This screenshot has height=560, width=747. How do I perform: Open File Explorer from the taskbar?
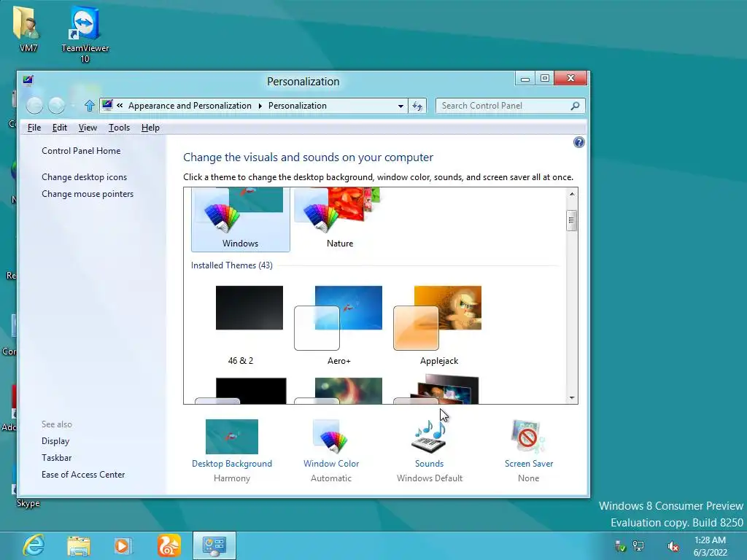point(79,545)
